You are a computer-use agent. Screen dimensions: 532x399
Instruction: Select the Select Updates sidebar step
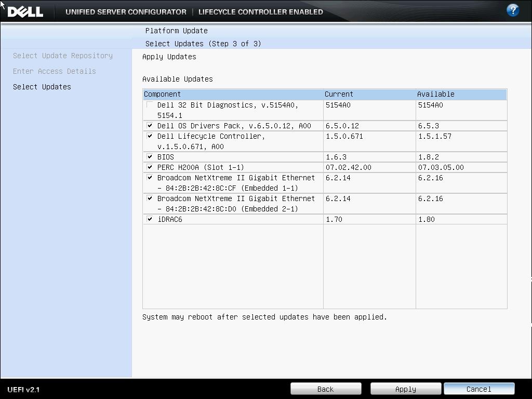(42, 87)
